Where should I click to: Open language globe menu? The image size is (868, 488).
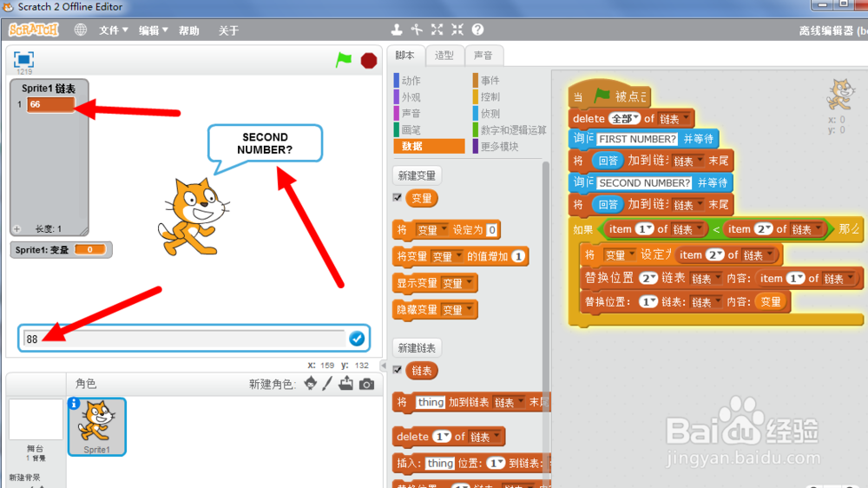coord(80,30)
